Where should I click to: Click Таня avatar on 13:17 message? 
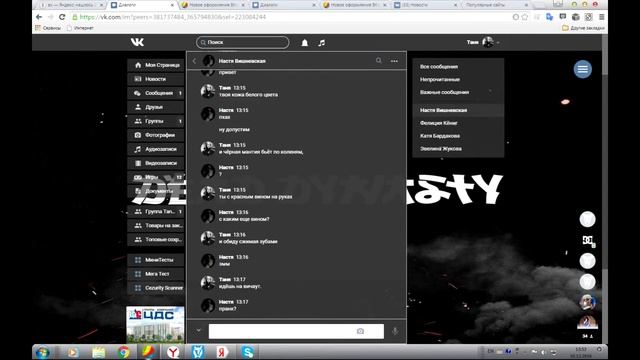[x=208, y=282]
